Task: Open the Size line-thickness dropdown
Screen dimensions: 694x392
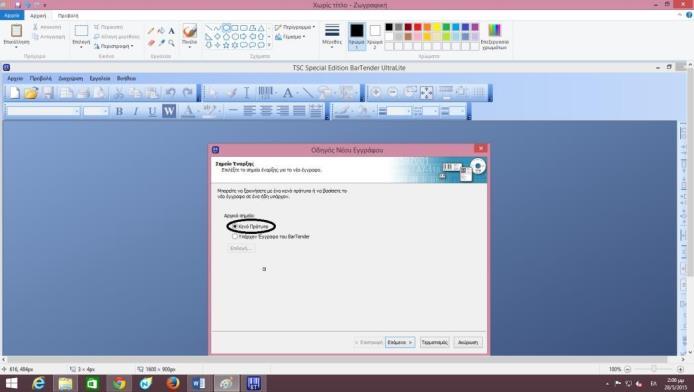Action: point(332,35)
